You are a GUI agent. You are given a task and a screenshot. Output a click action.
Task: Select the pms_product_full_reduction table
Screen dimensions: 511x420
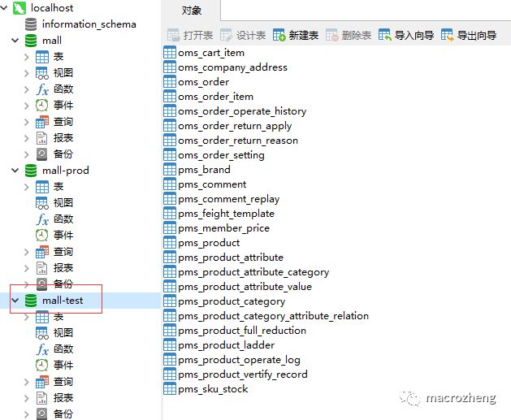[x=242, y=331]
